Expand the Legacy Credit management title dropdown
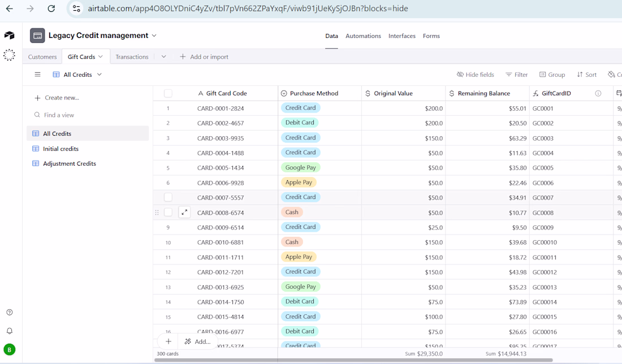The width and height of the screenshot is (622, 364). (154, 36)
